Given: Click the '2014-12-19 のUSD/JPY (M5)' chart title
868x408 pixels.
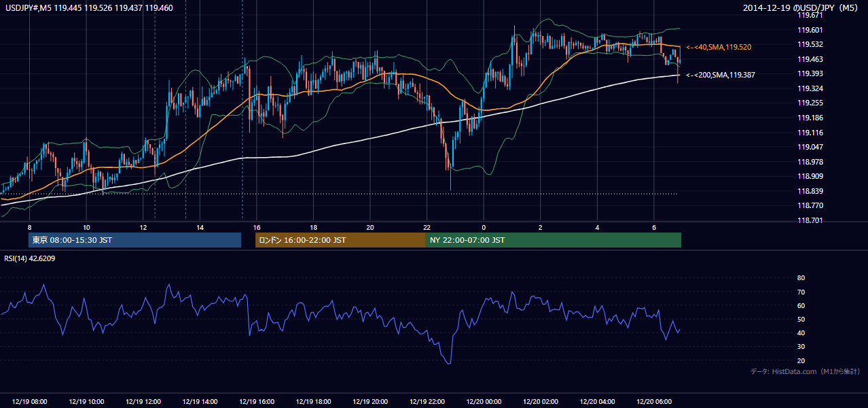Looking at the screenshot, I should point(802,8).
